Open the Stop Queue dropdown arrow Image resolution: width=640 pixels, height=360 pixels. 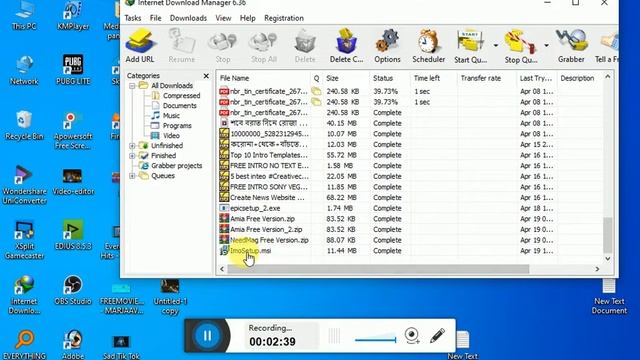[x=546, y=45]
